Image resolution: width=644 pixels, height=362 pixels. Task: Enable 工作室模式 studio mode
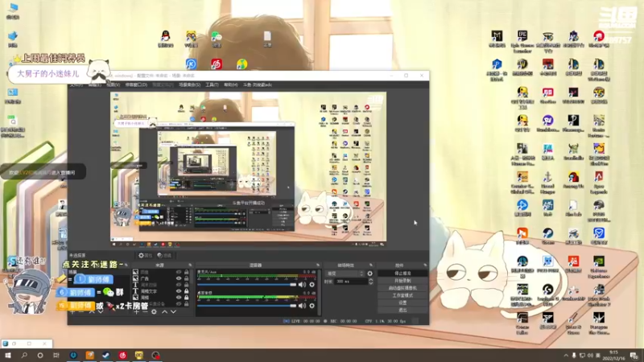point(402,295)
